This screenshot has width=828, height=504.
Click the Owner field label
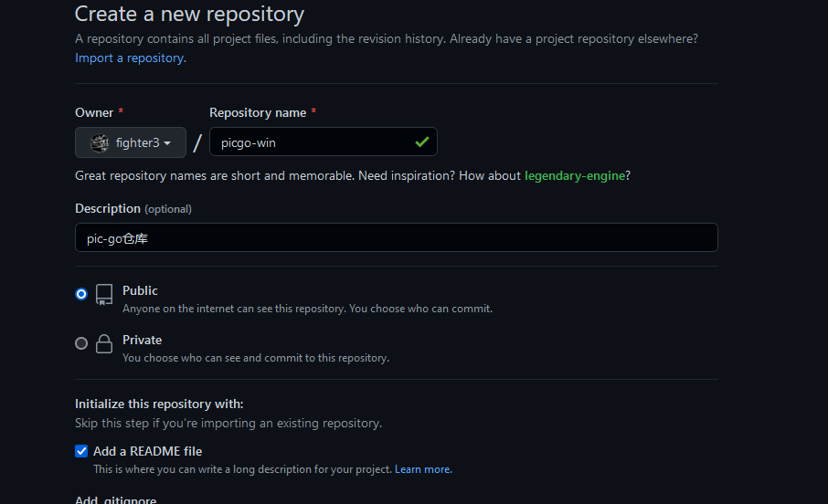(x=94, y=112)
